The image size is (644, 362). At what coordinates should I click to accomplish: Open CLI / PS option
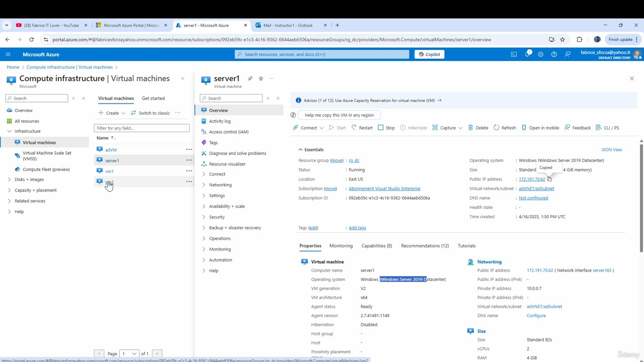tap(607, 128)
